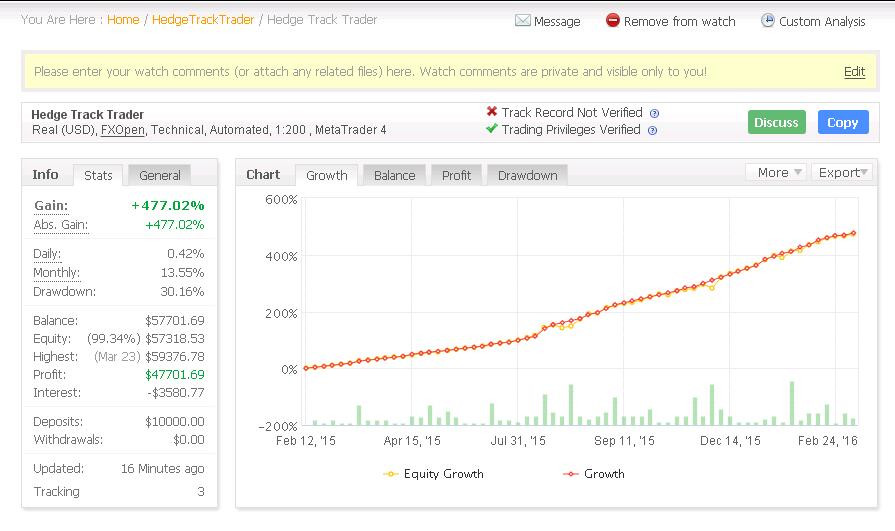This screenshot has height=531, width=895.
Task: Select the Drawdown chart tab
Action: click(527, 175)
